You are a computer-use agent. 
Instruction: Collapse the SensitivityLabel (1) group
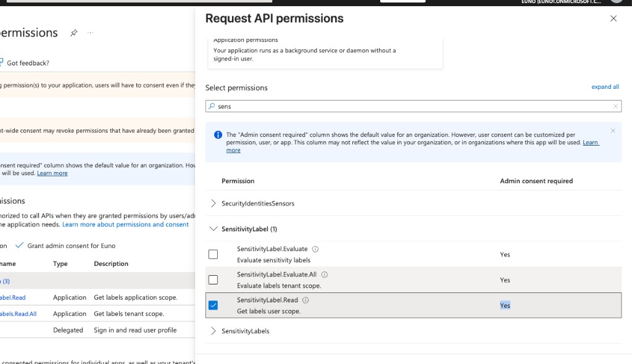[x=213, y=228]
